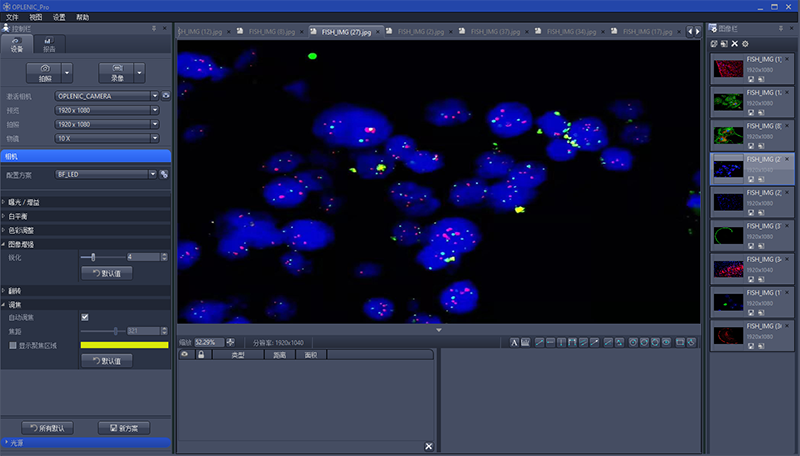Toggle the eye visibility column header

185,355
